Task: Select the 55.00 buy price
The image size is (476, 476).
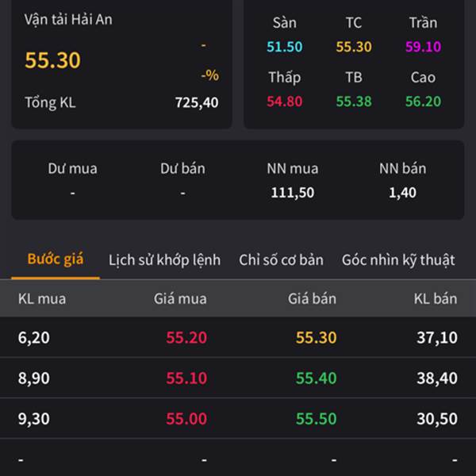Action: coord(186,419)
